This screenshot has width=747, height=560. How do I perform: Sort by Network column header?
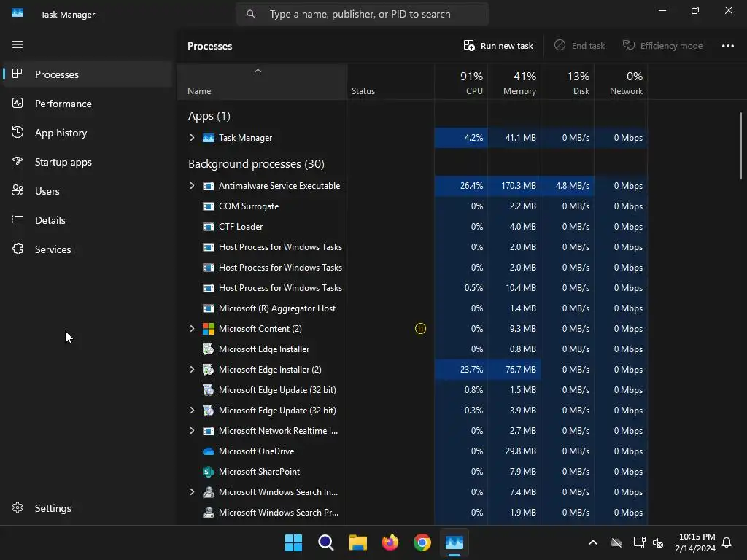point(621,82)
